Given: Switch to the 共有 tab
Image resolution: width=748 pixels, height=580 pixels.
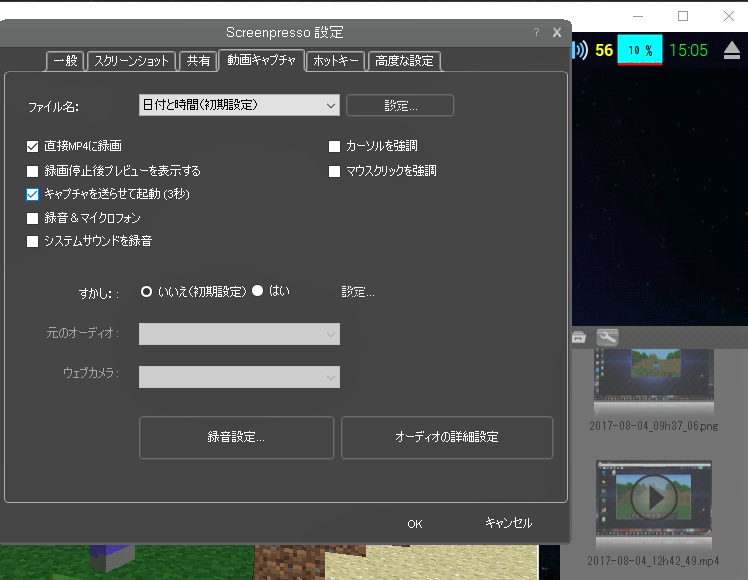Looking at the screenshot, I should 198,61.
